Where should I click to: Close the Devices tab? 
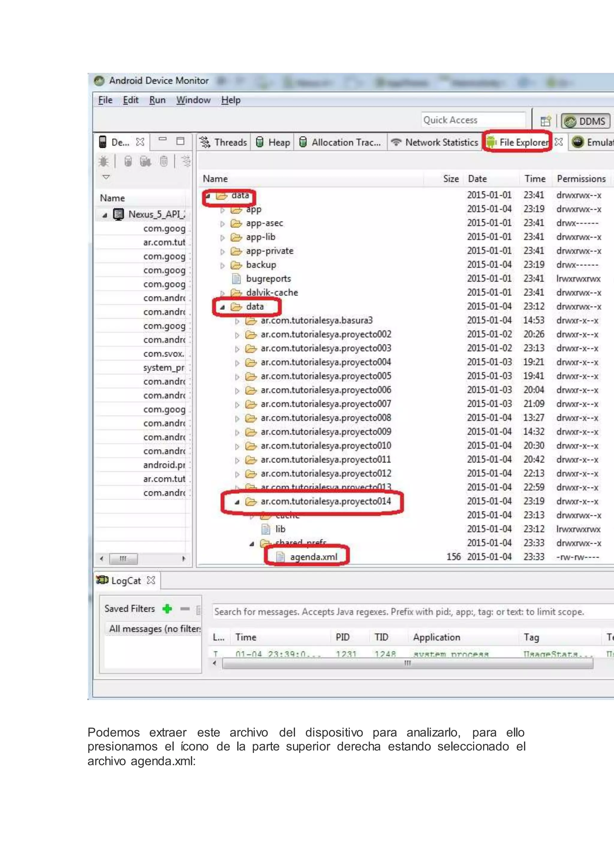(x=140, y=142)
